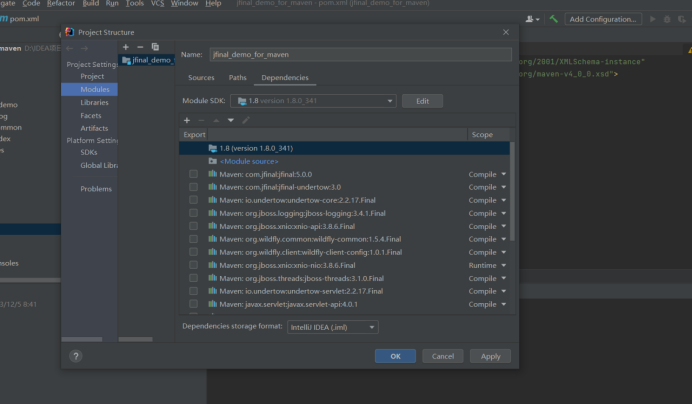
Task: Switch to the Paths tab
Action: 237,77
